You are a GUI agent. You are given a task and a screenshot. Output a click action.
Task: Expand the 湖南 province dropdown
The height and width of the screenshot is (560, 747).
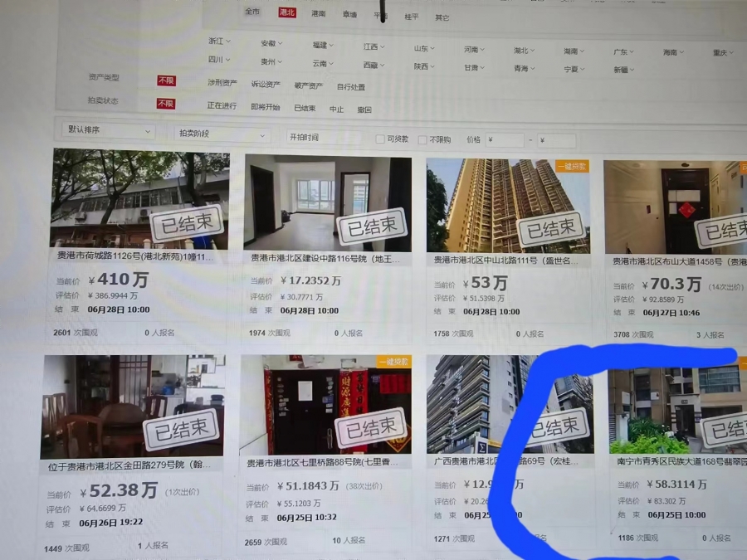pos(574,51)
